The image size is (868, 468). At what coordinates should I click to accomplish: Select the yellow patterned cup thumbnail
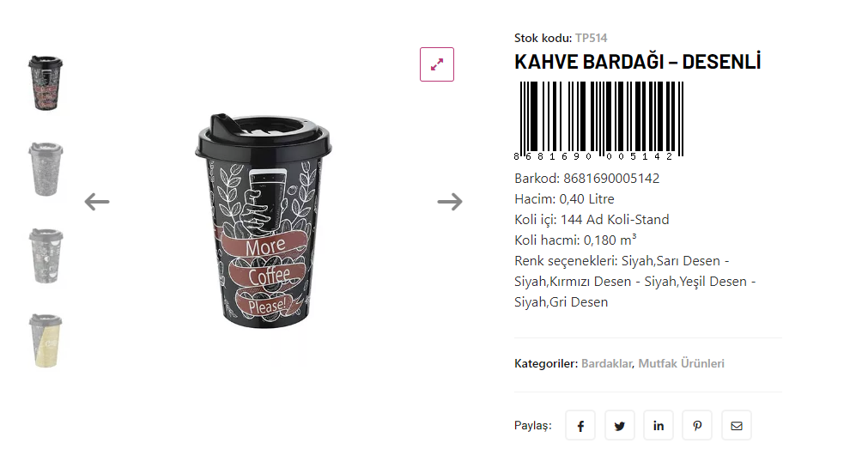[46, 341]
